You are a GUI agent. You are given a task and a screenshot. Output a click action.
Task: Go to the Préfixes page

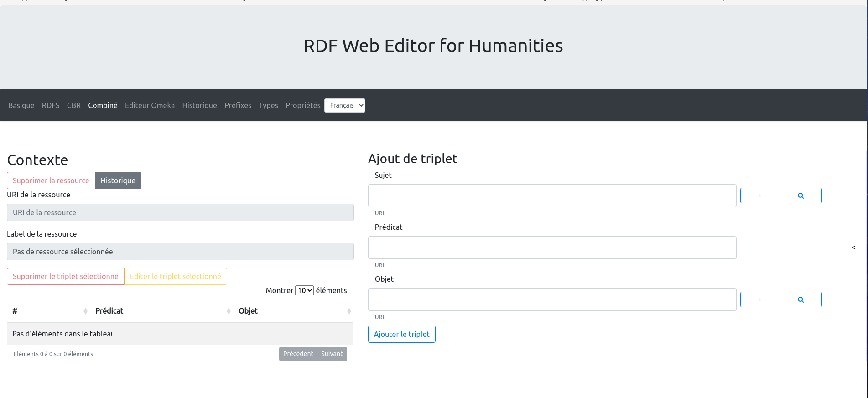click(x=238, y=105)
